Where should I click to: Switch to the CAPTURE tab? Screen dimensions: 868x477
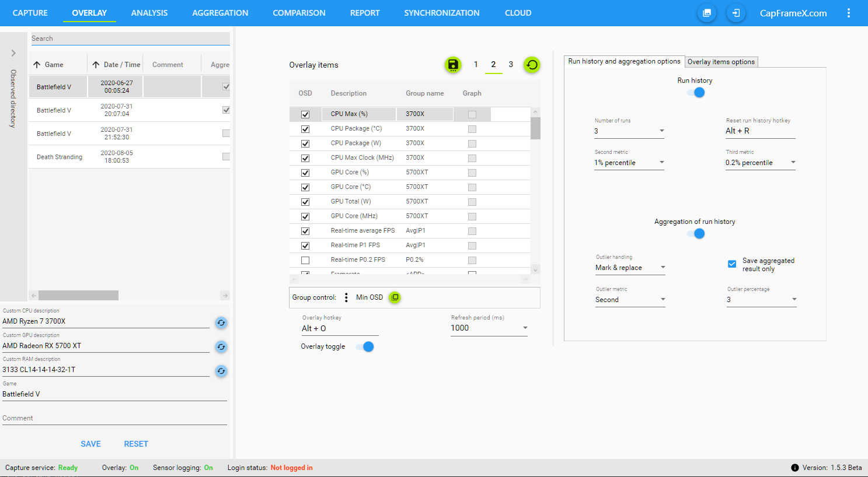(x=30, y=13)
